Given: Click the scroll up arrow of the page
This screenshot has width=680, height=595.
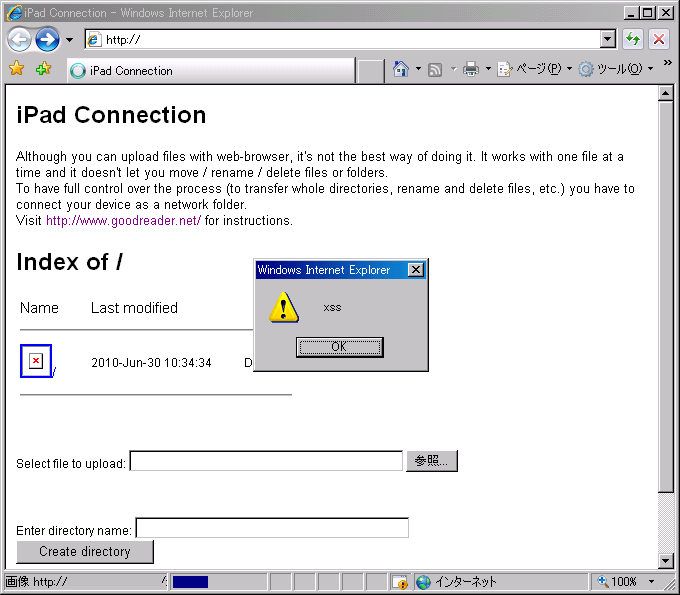Looking at the screenshot, I should click(x=665, y=93).
